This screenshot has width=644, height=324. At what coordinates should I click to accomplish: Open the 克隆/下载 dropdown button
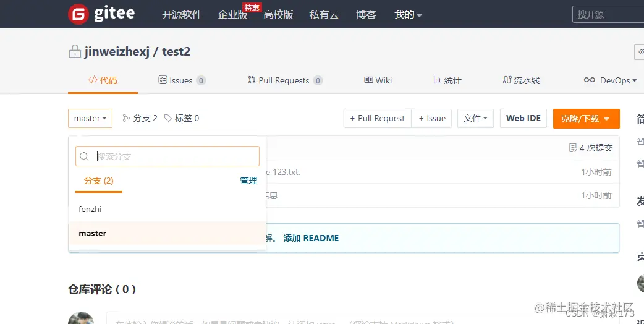tap(586, 119)
